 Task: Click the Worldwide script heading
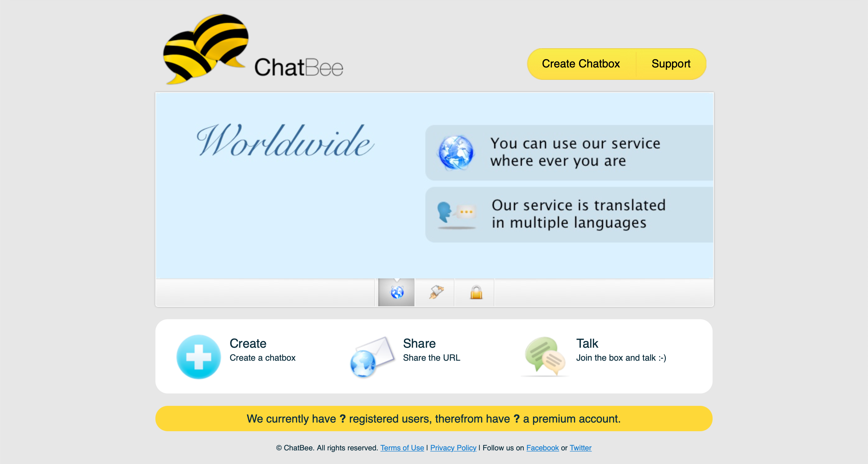point(285,140)
